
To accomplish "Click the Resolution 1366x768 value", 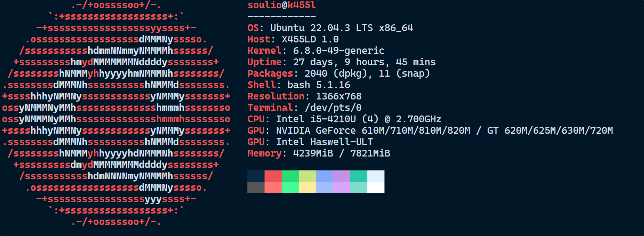I will tap(338, 96).
